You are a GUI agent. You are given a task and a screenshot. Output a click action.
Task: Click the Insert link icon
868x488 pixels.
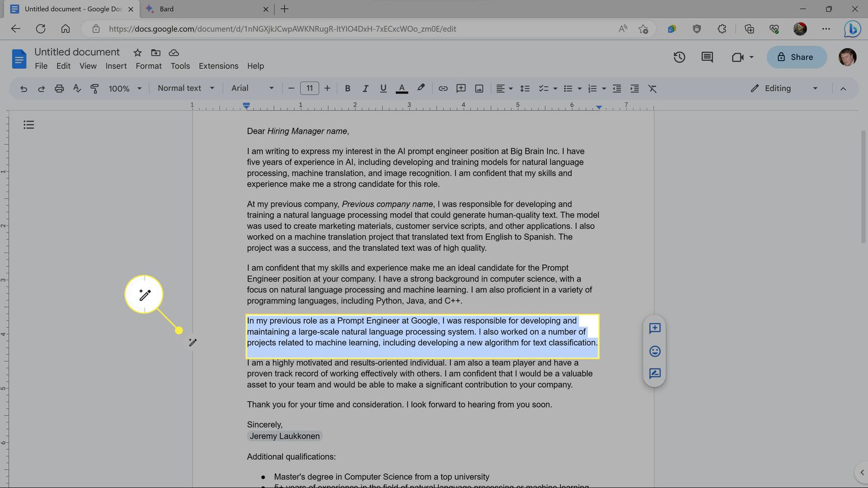tap(443, 88)
